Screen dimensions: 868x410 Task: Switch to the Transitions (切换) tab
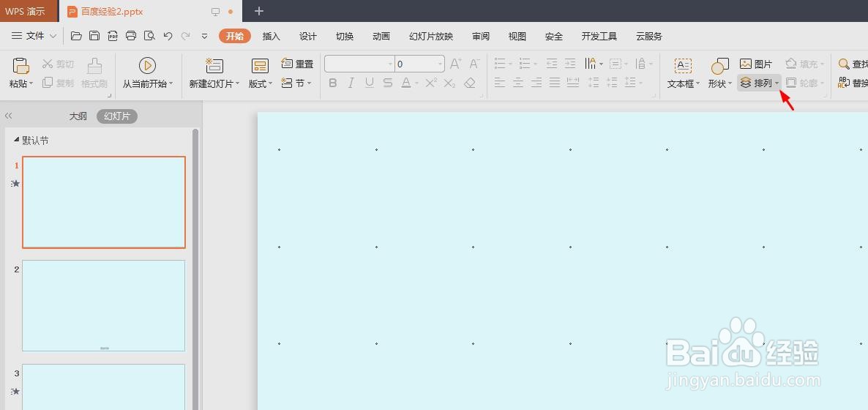coord(344,37)
